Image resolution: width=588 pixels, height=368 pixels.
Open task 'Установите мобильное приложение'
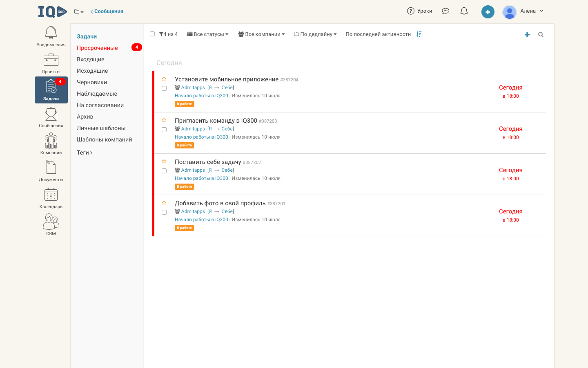227,79
